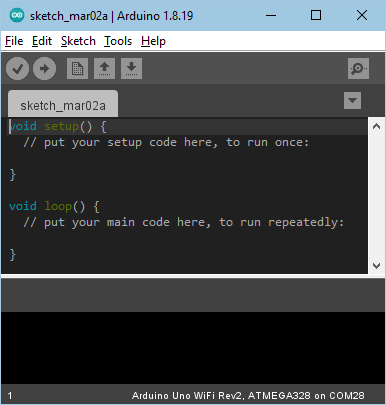The width and height of the screenshot is (386, 405).
Task: Open the Serial Monitor magnifier icon
Action: coord(358,69)
